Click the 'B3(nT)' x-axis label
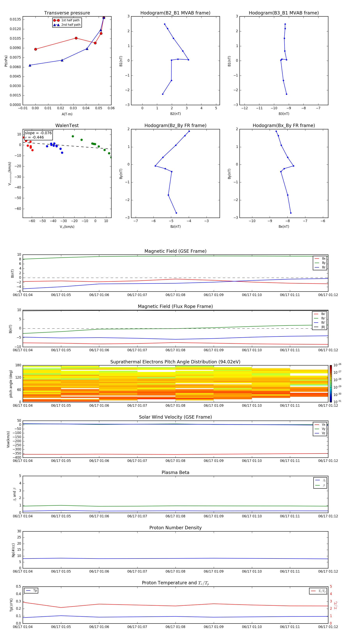The image size is (351, 644). pos(284,114)
